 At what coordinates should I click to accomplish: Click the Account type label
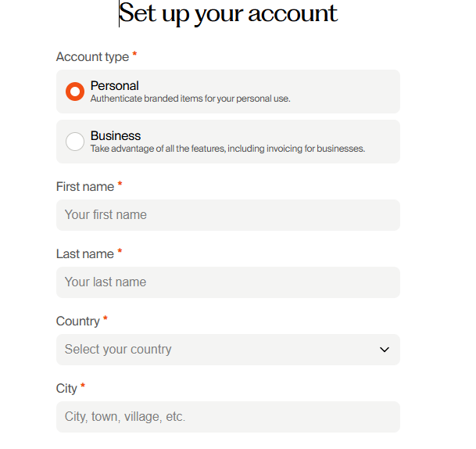point(92,57)
